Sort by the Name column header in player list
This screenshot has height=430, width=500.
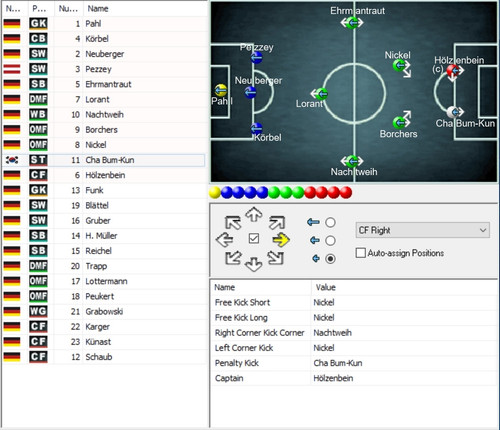(x=145, y=9)
